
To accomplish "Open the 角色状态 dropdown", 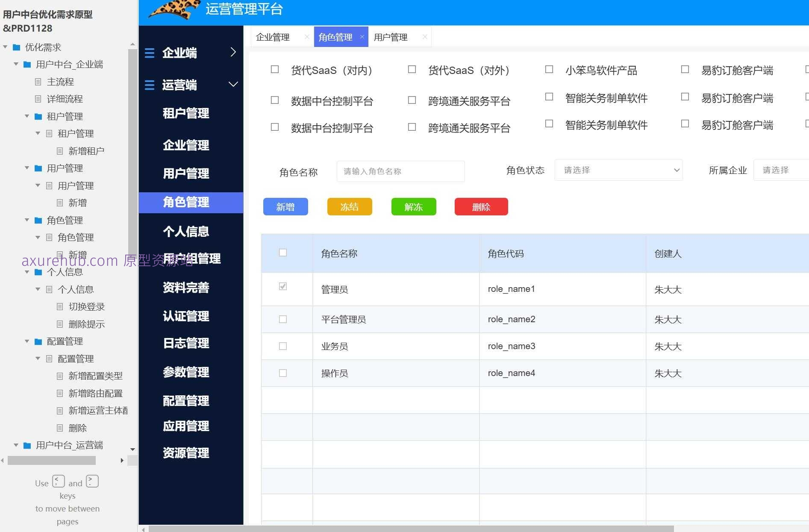I will [618, 170].
